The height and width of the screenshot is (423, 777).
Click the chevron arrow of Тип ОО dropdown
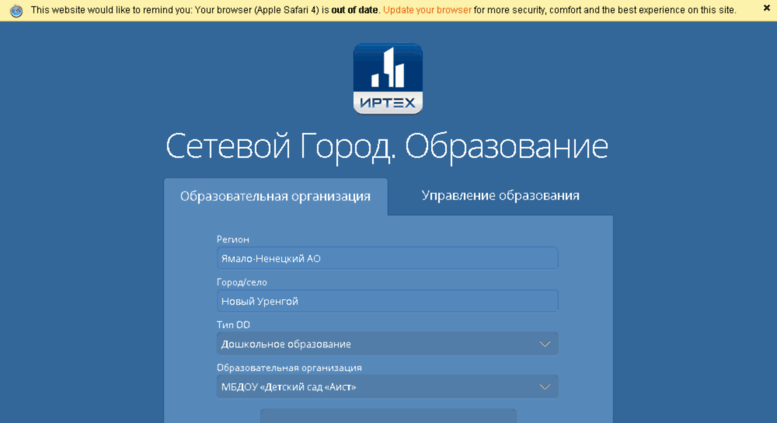pyautogui.click(x=545, y=344)
